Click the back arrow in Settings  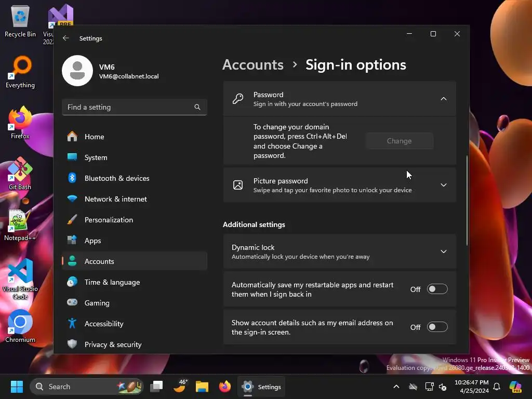[x=66, y=38]
